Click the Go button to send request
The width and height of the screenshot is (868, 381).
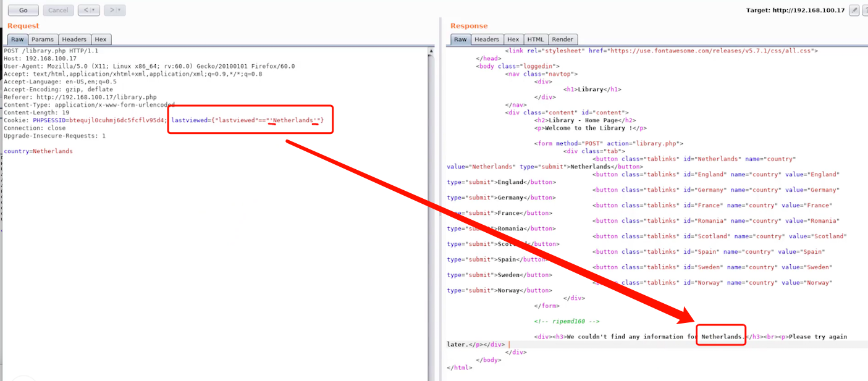(23, 10)
